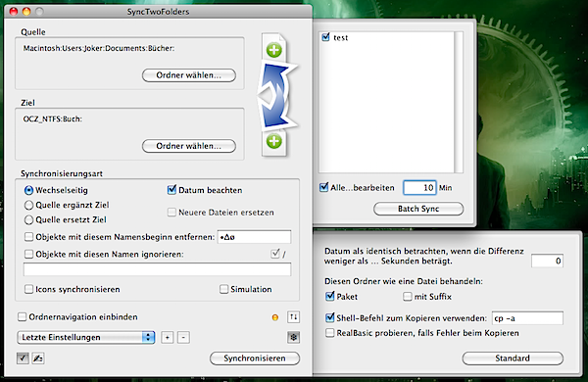Click the shell command field cp -a
Viewport: 588px width, 382px height.
click(527, 318)
